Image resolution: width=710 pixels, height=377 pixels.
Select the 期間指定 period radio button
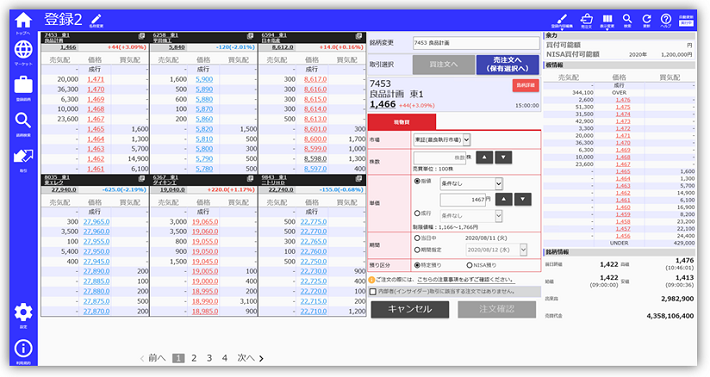[x=417, y=250]
